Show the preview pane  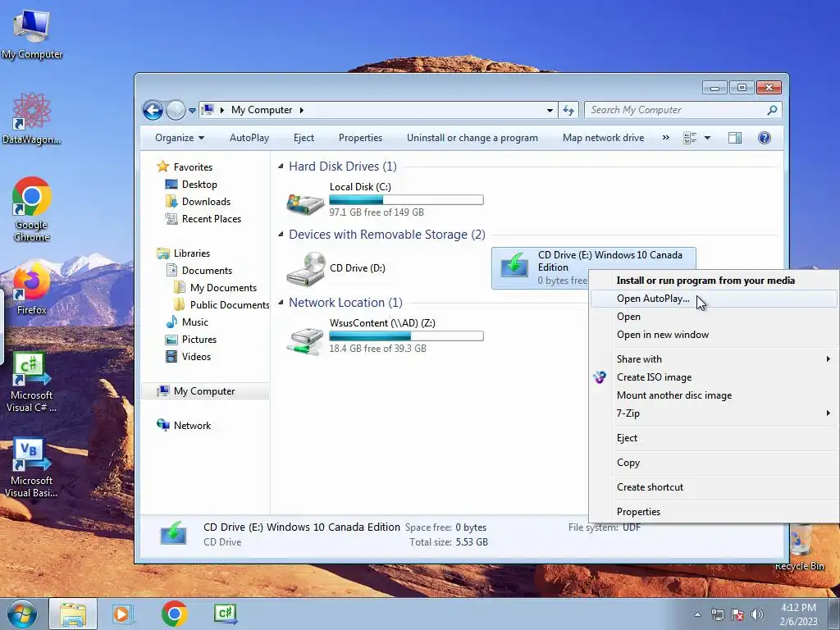tap(734, 138)
